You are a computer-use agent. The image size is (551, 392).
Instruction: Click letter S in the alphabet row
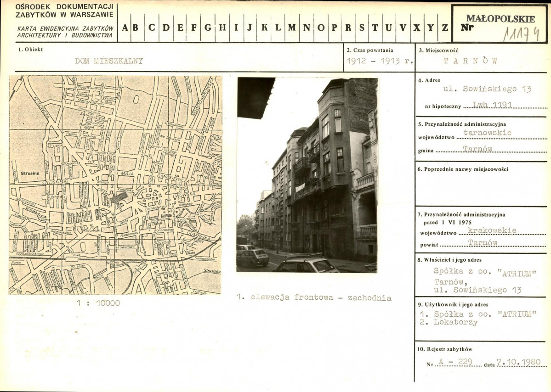point(362,28)
